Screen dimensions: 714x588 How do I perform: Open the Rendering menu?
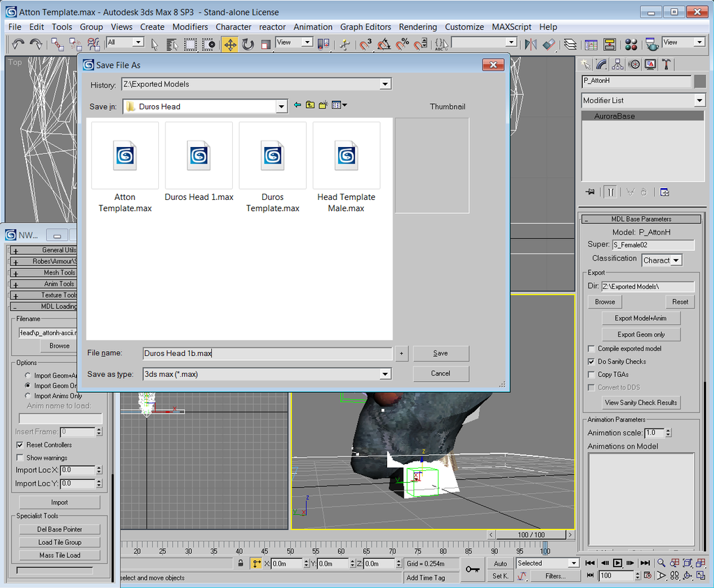click(418, 27)
